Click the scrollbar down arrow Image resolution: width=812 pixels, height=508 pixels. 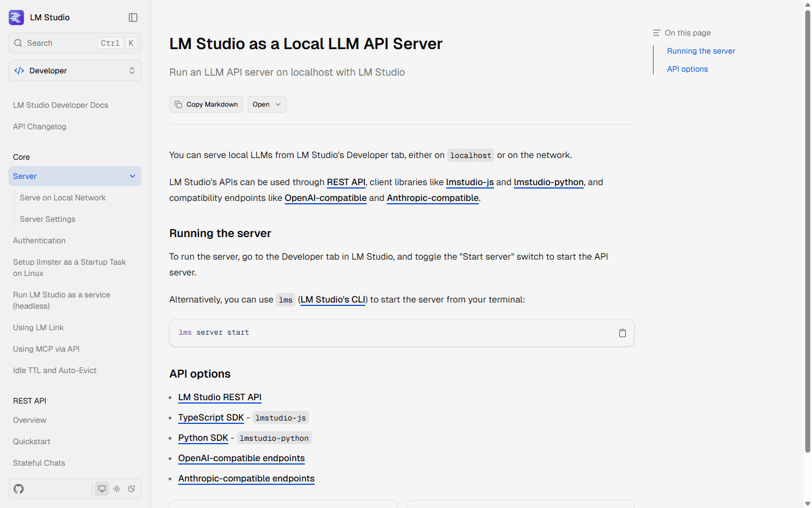[807, 503]
